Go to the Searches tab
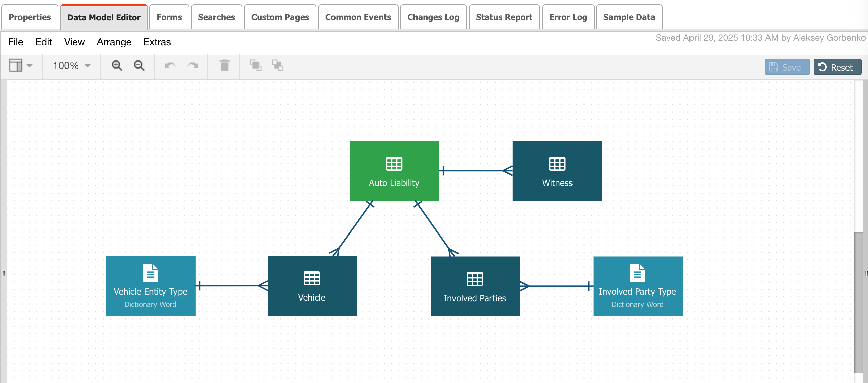 pos(216,17)
